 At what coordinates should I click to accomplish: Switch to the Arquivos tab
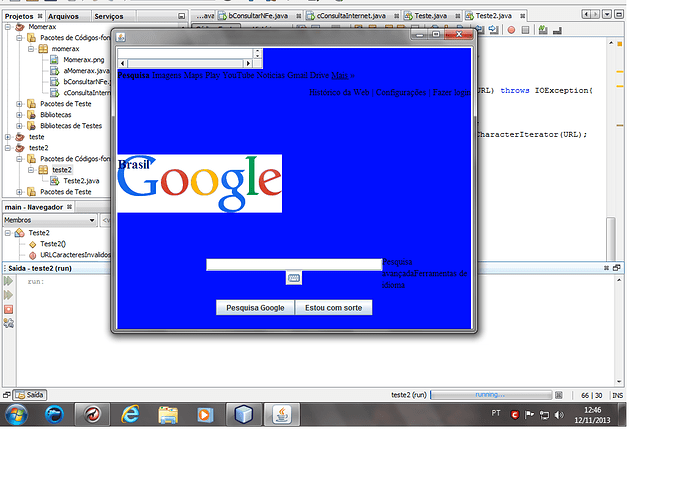pos(63,16)
